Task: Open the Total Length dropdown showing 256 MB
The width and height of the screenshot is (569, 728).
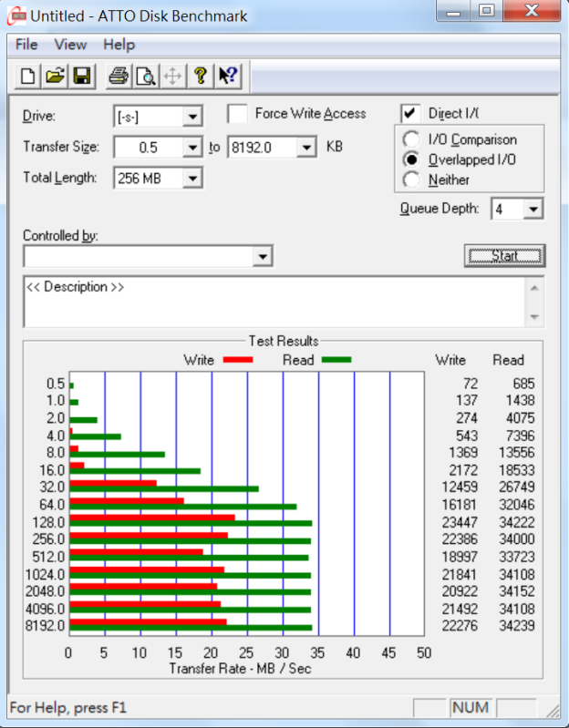Action: click(192, 179)
